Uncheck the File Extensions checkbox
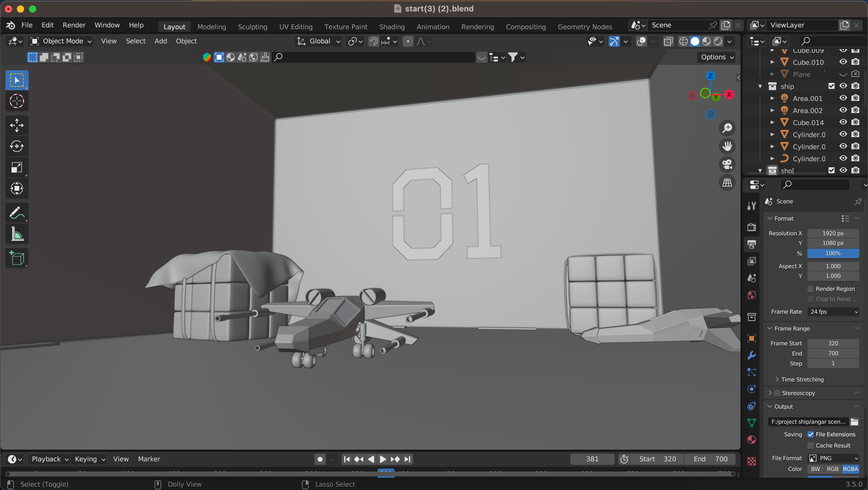Screen dimensions: 868x490 tap(811, 434)
